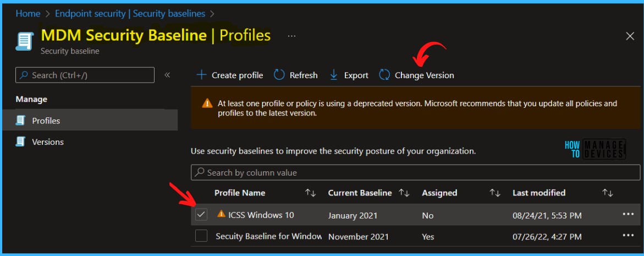Screen dimensions: 644x256
Task: Check the Secuity Baseline for Windows checkbox
Action: [201, 236]
